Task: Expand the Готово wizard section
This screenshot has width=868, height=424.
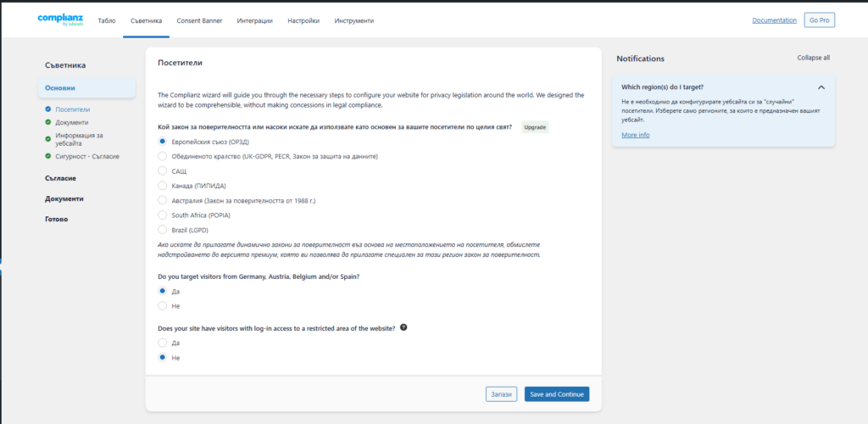Action: [x=57, y=219]
